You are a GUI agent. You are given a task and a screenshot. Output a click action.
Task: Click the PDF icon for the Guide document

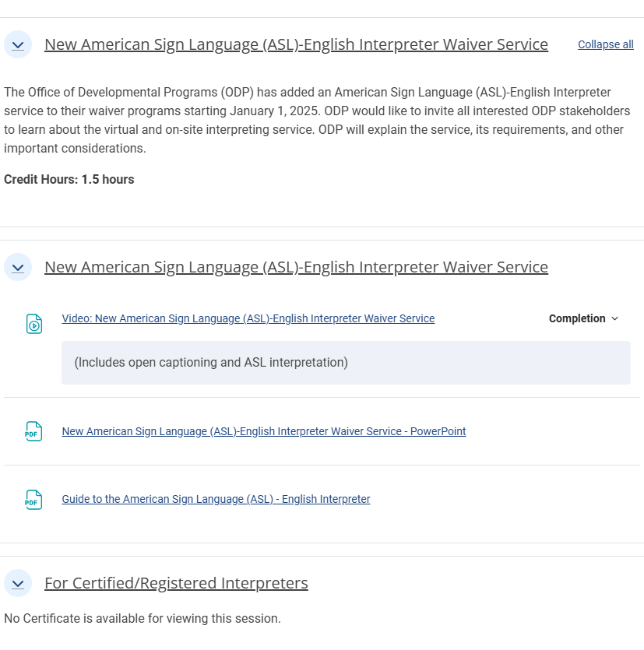[33, 500]
